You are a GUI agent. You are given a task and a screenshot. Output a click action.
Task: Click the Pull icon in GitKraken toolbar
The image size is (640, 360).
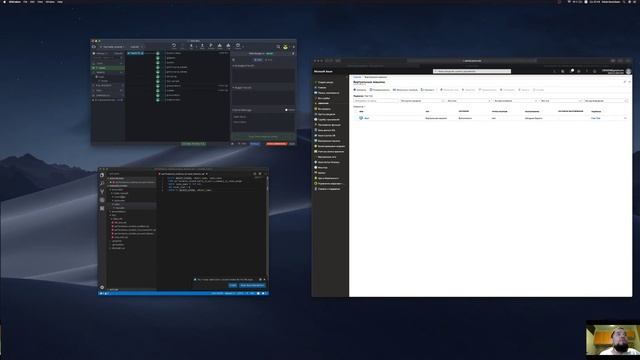[191, 45]
